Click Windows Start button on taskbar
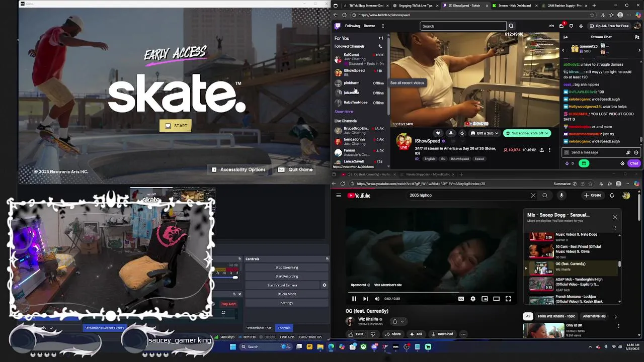Image resolution: width=644 pixels, height=362 pixels. (x=233, y=347)
